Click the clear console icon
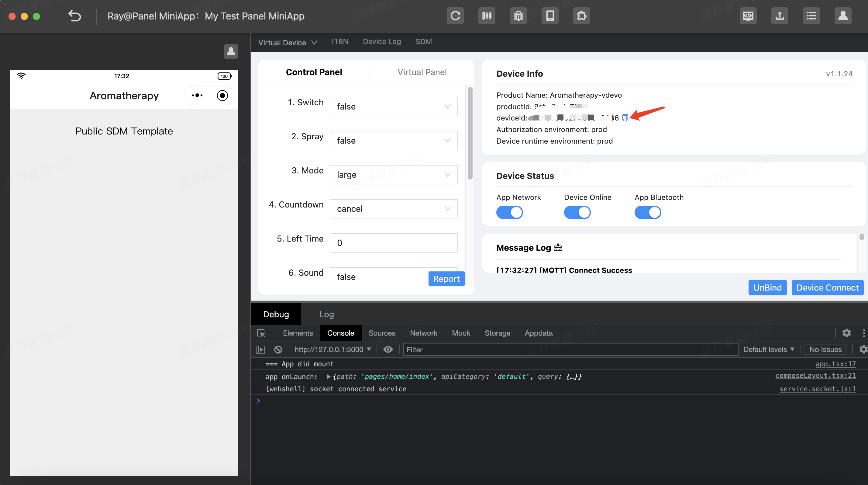Viewport: 868px width, 485px height. pyautogui.click(x=278, y=349)
